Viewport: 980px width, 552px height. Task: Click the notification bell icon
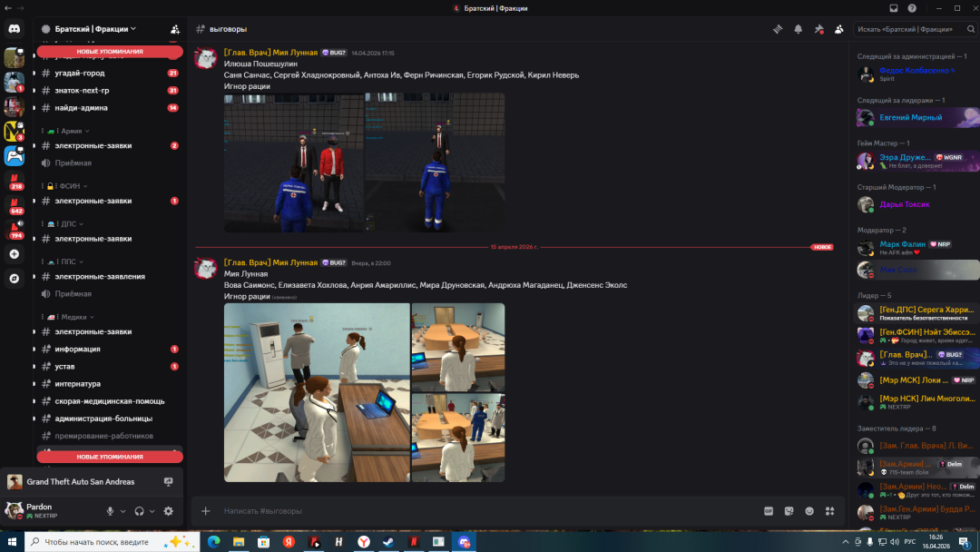click(x=799, y=29)
